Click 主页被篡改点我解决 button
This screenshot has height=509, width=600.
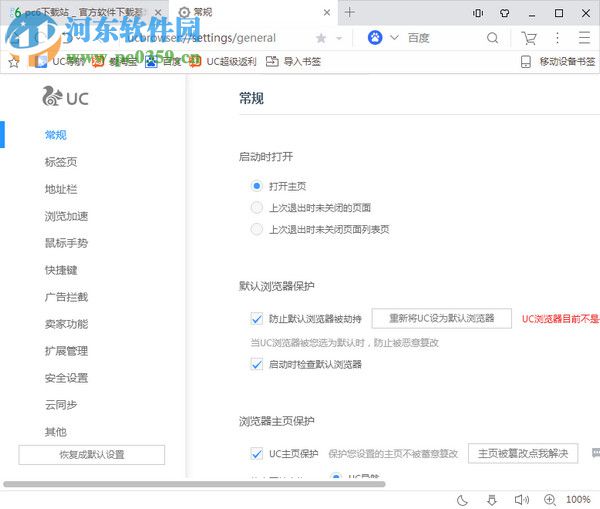point(523,454)
